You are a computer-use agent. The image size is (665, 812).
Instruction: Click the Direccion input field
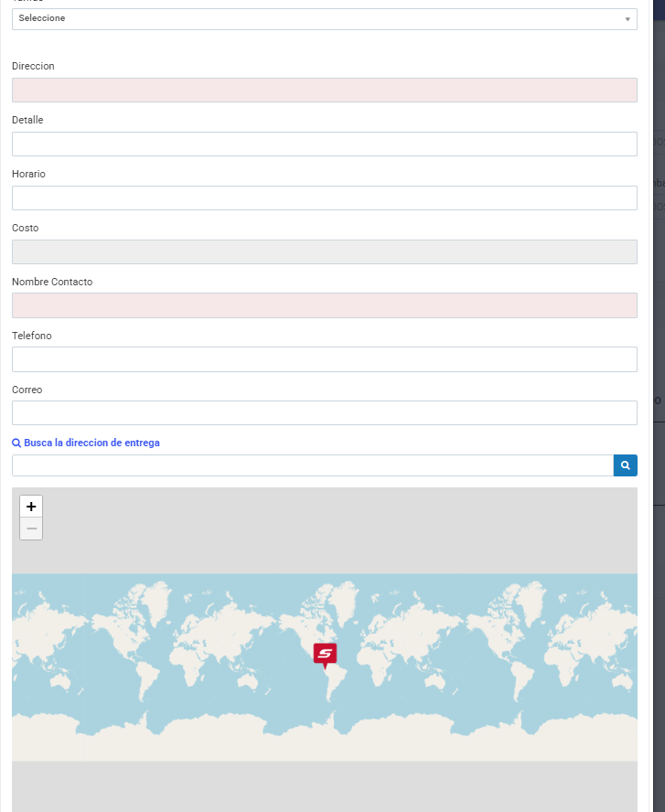[x=324, y=90]
